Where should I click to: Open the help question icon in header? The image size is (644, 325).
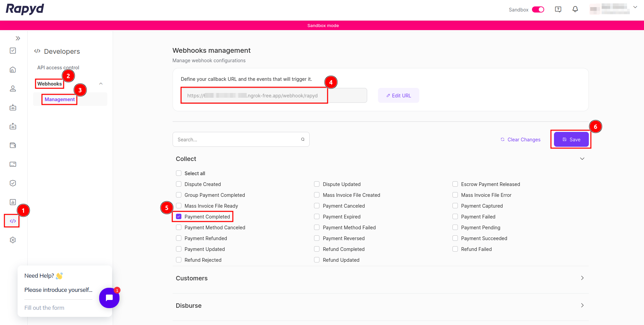(x=558, y=9)
